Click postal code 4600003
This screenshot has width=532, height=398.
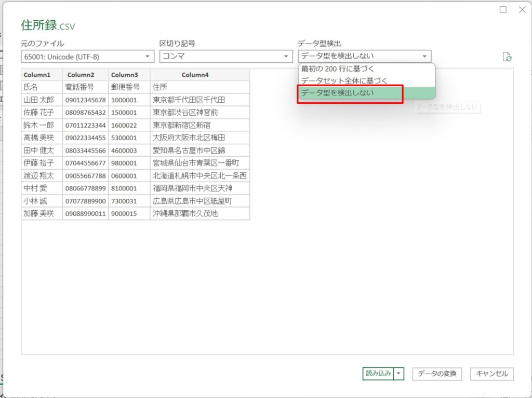129,150
